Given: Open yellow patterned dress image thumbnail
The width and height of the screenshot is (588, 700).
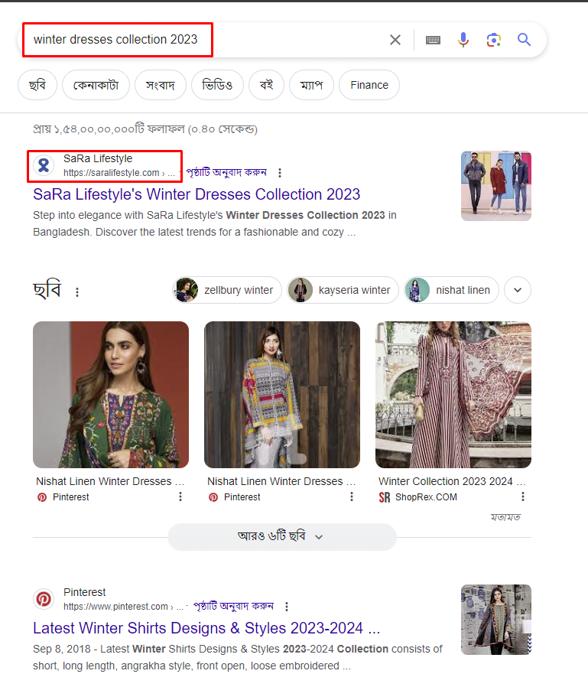Looking at the screenshot, I should click(282, 395).
